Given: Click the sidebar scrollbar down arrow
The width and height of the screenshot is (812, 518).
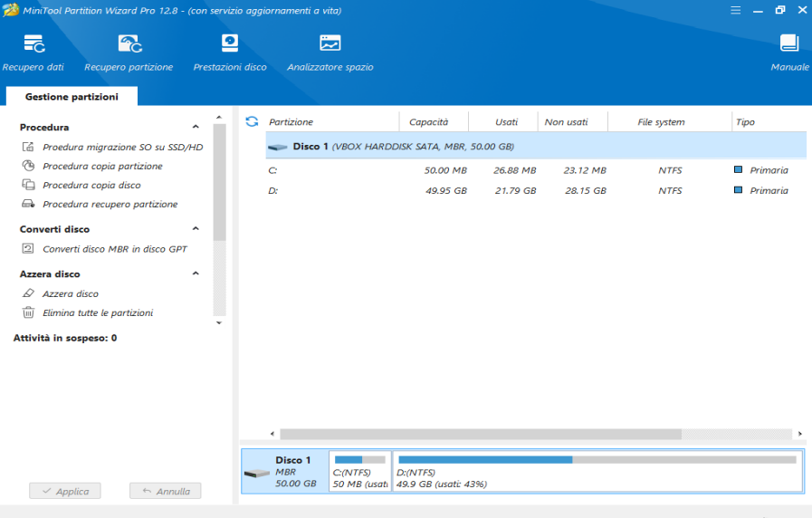Looking at the screenshot, I should (219, 322).
